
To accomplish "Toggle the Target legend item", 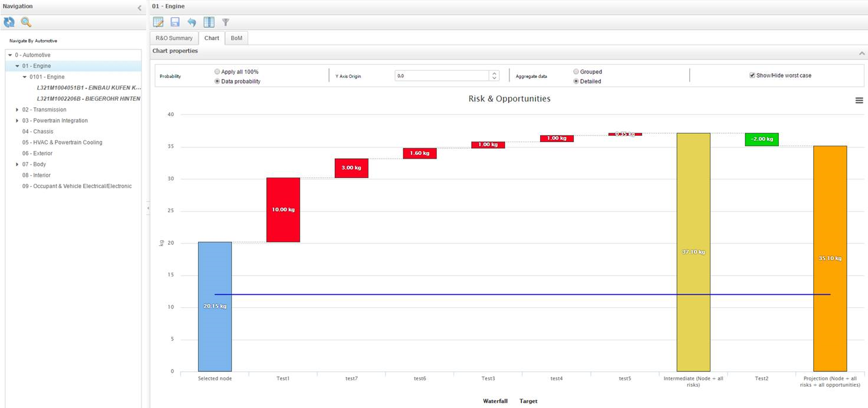I will pyautogui.click(x=528, y=401).
